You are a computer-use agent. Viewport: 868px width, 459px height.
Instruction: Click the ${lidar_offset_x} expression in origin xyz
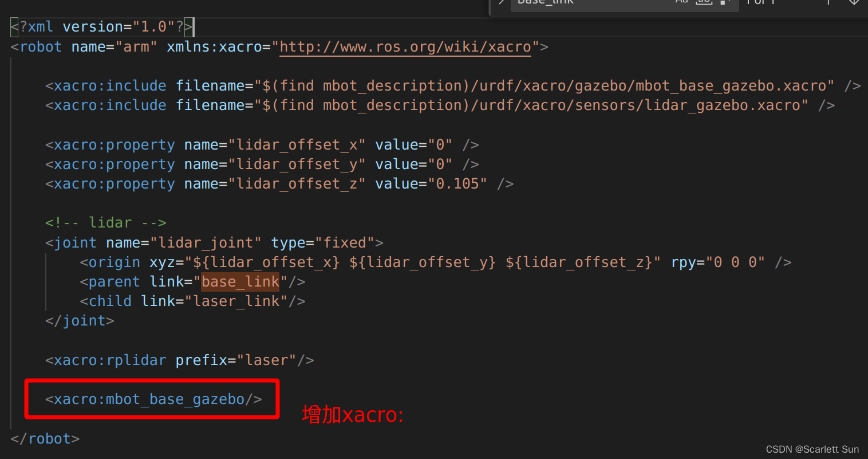point(266,262)
